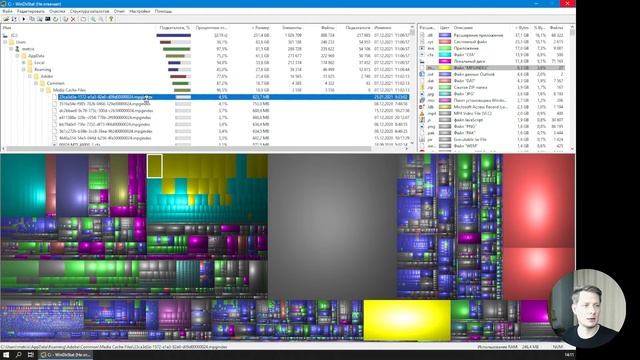Open the Структура каталогов menu
Image resolution: width=640 pixels, height=360 pixels.
89,11
